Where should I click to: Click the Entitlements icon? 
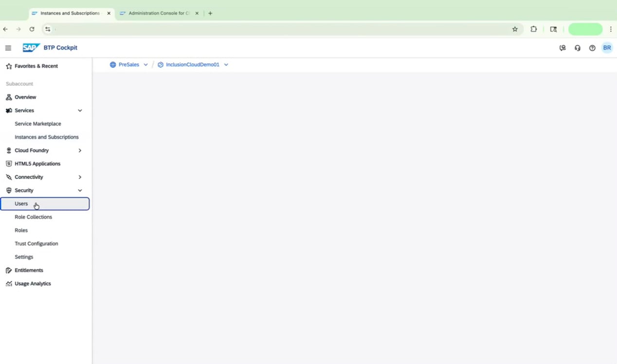pos(9,270)
